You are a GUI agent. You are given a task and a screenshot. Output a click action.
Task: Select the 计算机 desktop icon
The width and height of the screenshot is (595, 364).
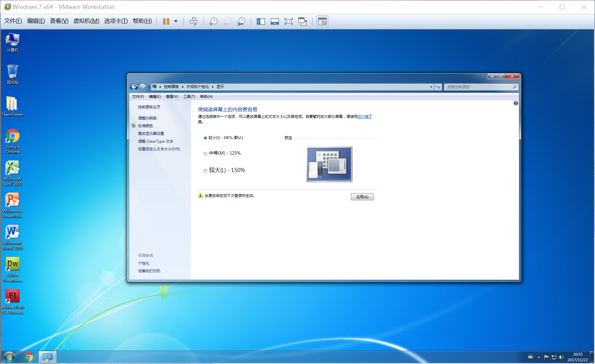pos(12,43)
